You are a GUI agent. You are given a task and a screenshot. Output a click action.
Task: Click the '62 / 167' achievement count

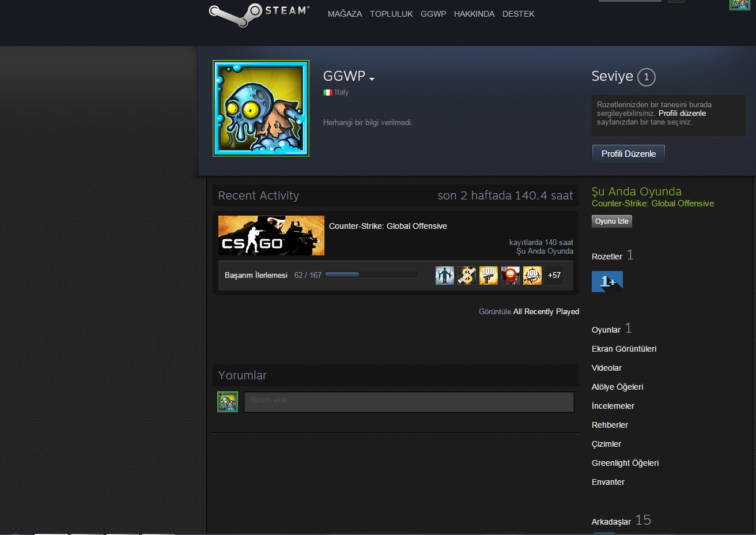tap(308, 276)
